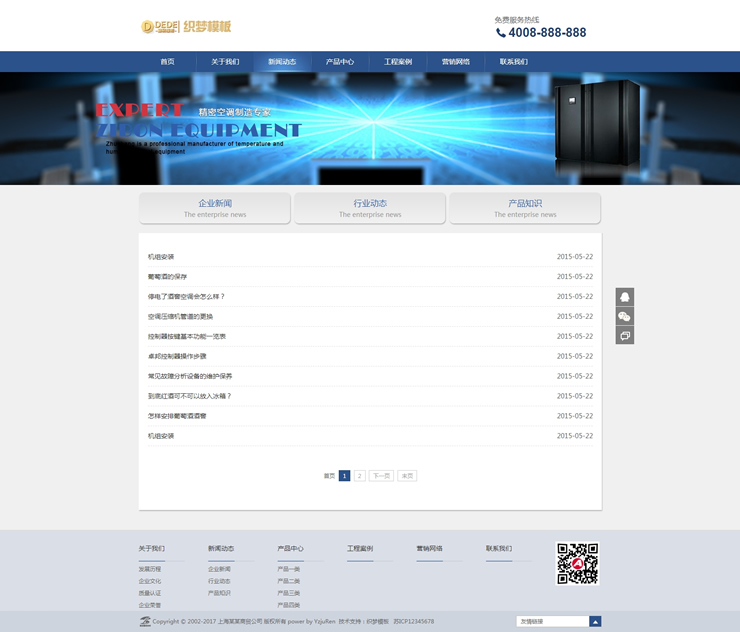Image resolution: width=740 pixels, height=632 pixels.
Task: Click the QQ contact icon on sidebar
Action: click(x=624, y=297)
